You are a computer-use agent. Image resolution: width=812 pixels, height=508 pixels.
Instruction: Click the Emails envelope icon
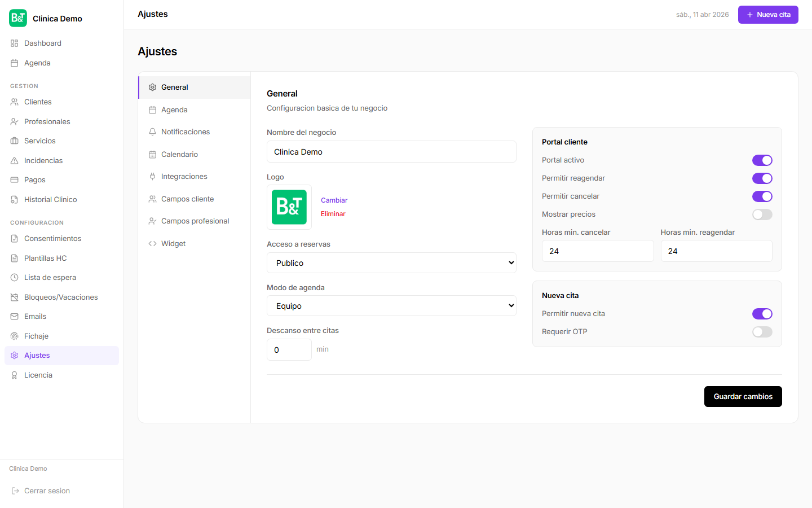point(15,317)
